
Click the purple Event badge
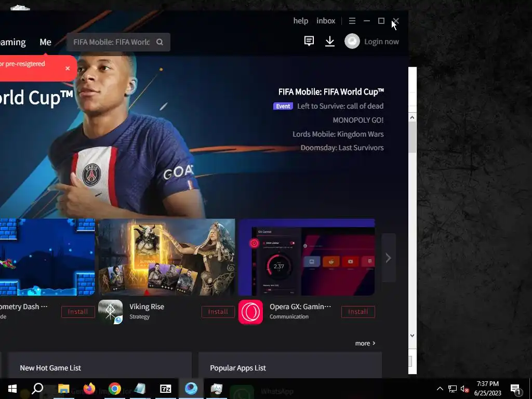(283, 106)
